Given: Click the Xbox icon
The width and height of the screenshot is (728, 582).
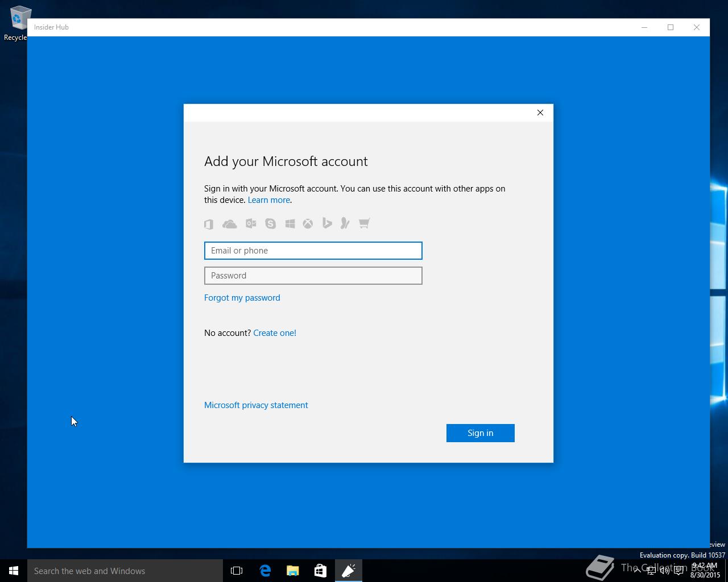Looking at the screenshot, I should [308, 223].
